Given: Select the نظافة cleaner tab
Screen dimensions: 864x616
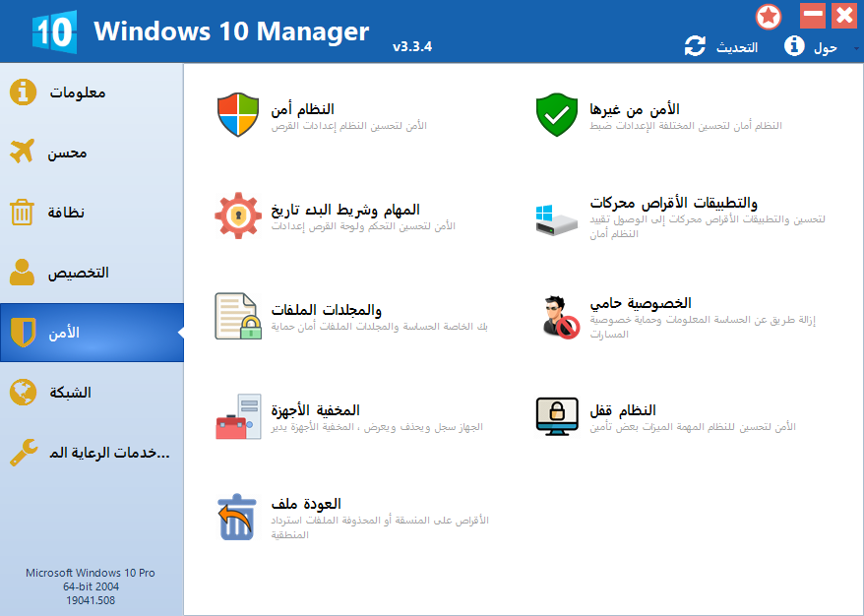Looking at the screenshot, I should coord(93,213).
